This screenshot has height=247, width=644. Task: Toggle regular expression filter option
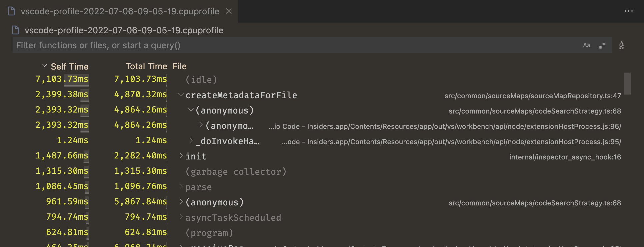coord(603,45)
